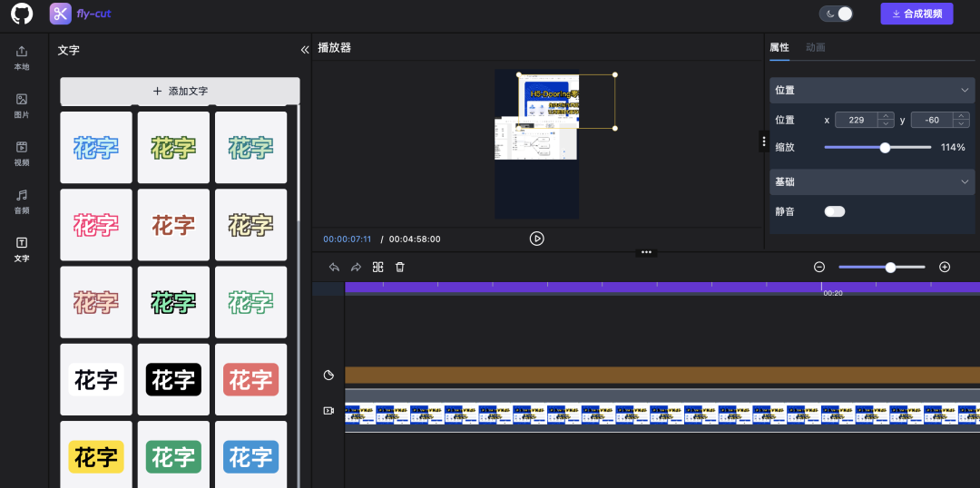The height and width of the screenshot is (488, 980).
Task: Select the pink outlined 花字 style
Action: tap(96, 225)
